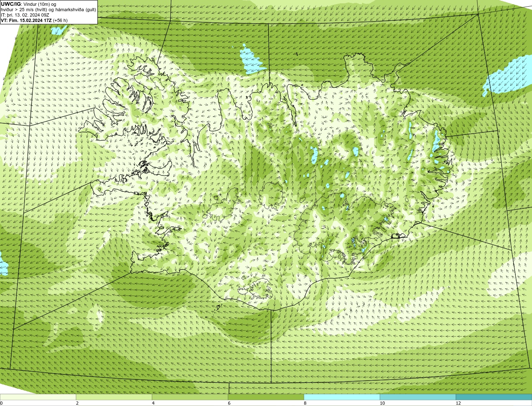
Task: Click the 2–4 m/s light green legend segment
Action: tap(114, 397)
